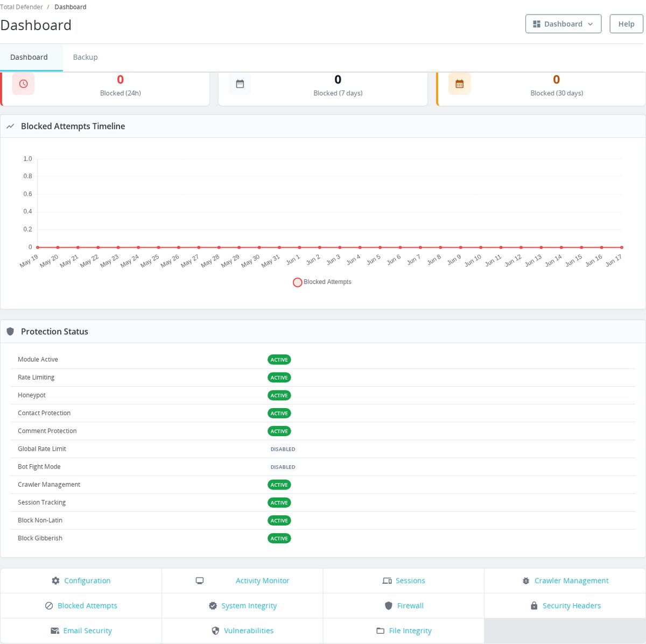Click the Blocked 30 days calendar icon
The height and width of the screenshot is (644, 646).
[x=460, y=84]
